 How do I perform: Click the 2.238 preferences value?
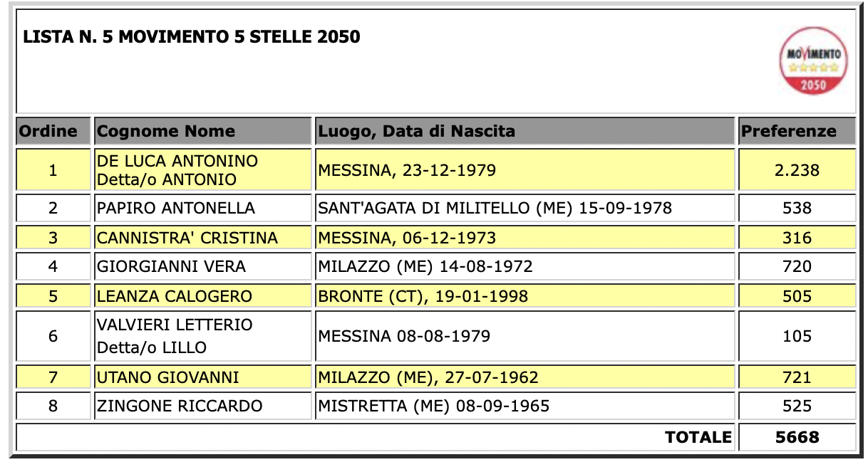click(x=797, y=170)
